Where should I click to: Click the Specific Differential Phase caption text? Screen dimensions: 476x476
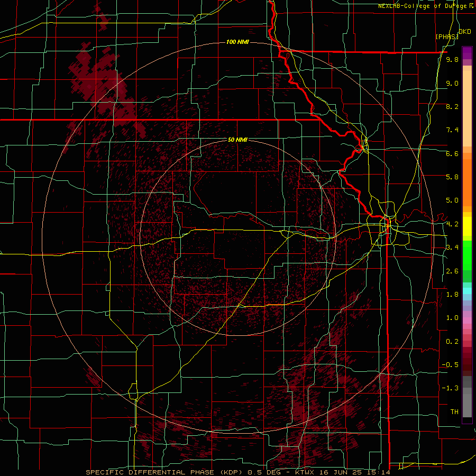[x=237, y=472]
